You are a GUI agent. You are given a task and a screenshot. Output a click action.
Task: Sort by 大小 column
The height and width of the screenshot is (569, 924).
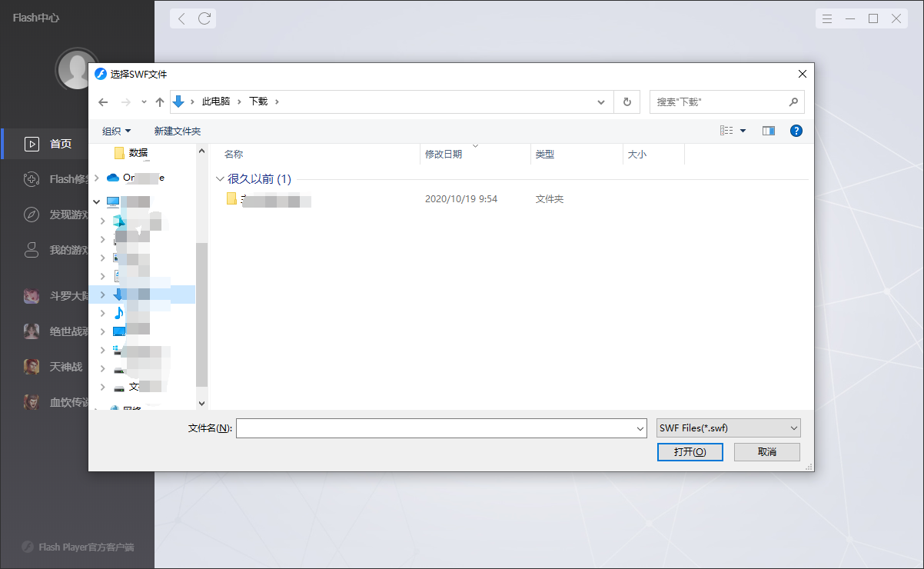click(x=637, y=155)
